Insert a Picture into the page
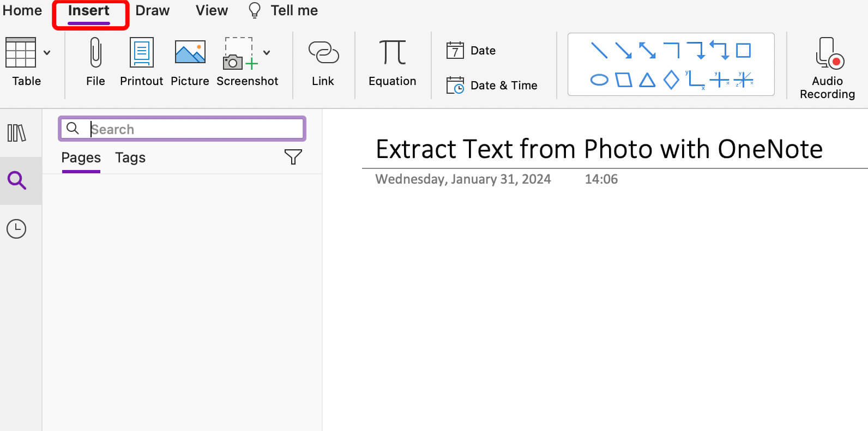 point(190,62)
